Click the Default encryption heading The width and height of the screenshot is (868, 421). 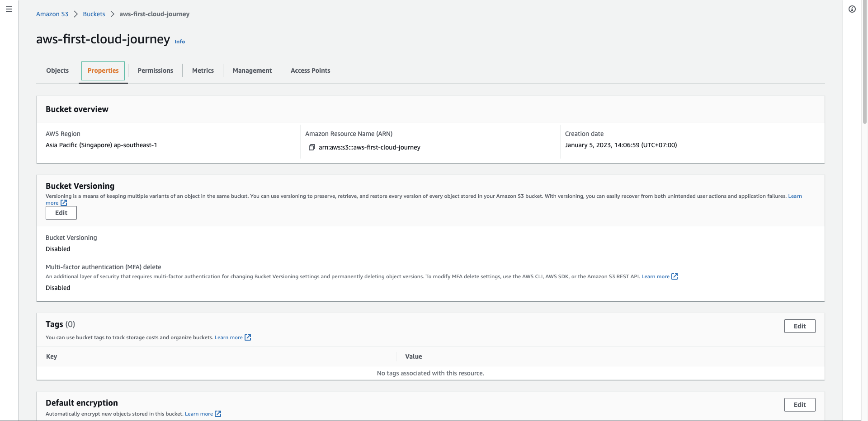[x=82, y=403]
